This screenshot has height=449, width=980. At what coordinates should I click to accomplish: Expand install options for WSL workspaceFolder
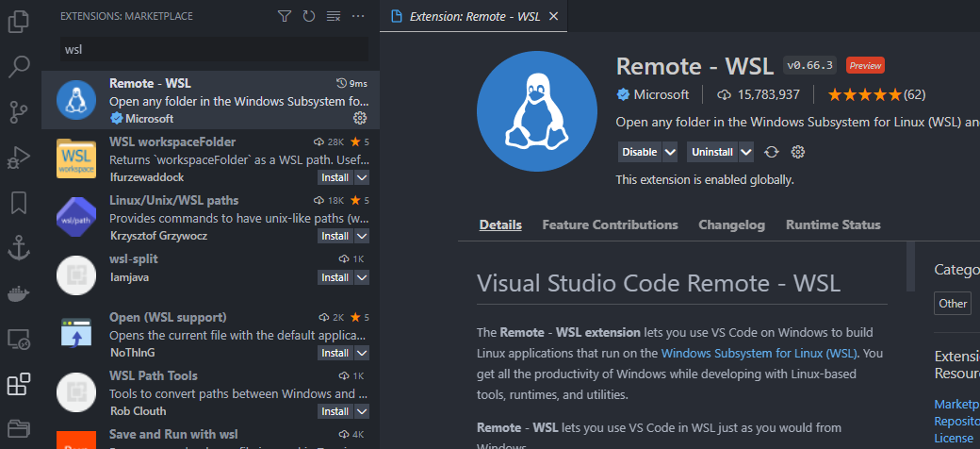[362, 177]
